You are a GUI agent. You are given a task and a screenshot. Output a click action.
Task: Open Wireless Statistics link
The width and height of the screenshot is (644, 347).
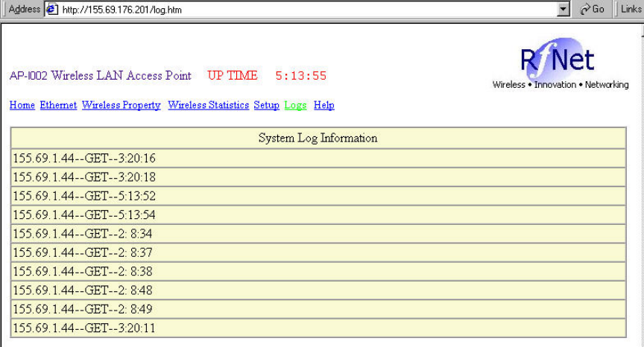pos(208,105)
